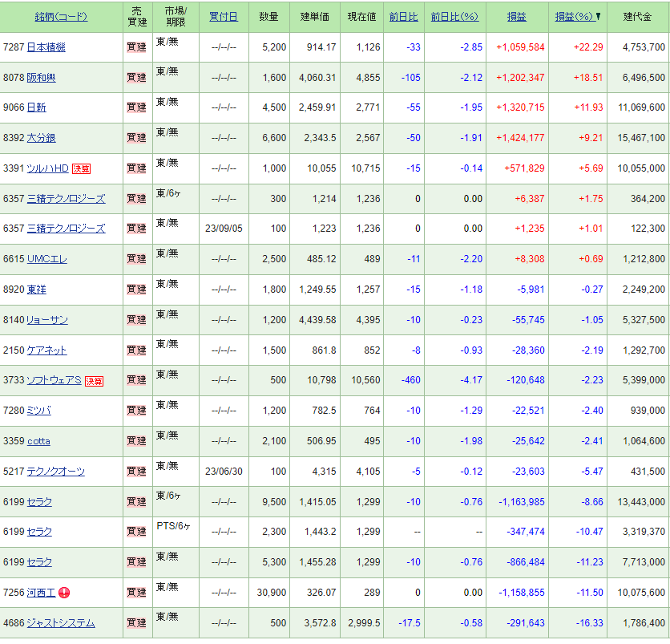Click the 東祥 stock name
Image resolution: width=670 pixels, height=644 pixels.
coord(36,290)
